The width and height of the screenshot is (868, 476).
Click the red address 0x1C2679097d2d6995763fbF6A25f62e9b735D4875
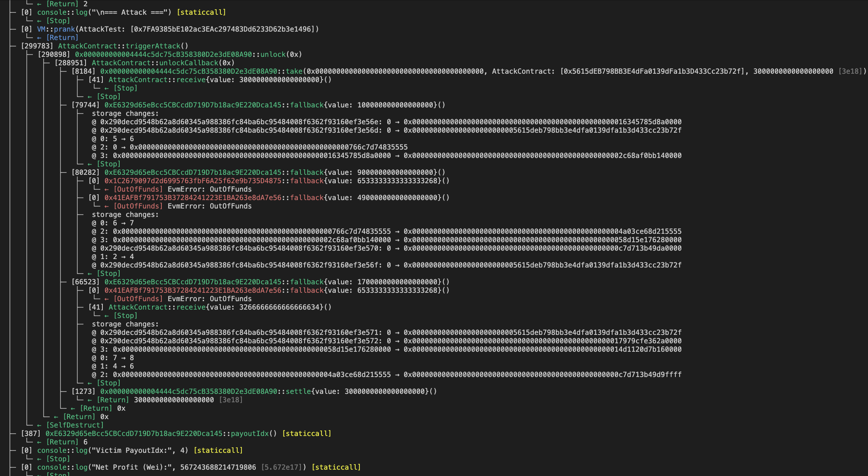193,181
